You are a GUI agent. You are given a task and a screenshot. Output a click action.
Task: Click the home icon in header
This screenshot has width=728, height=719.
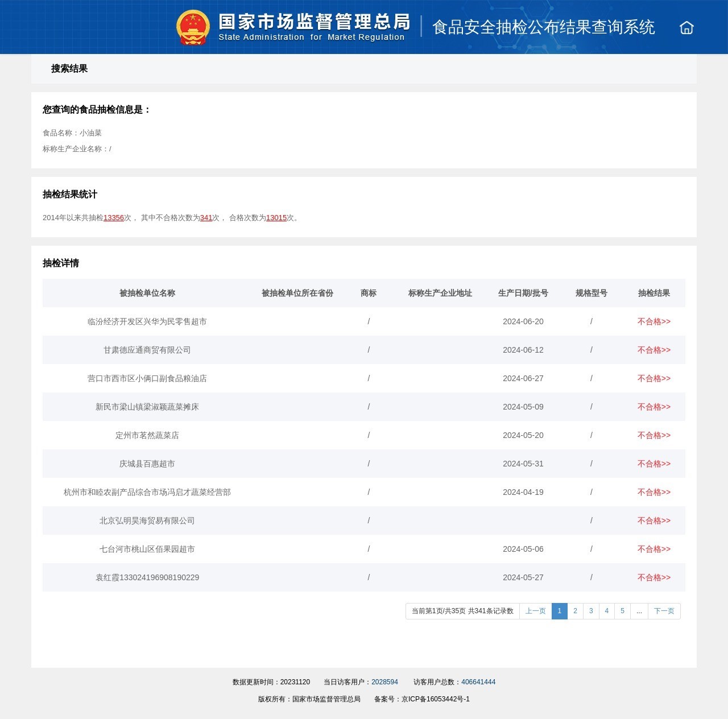(x=686, y=28)
